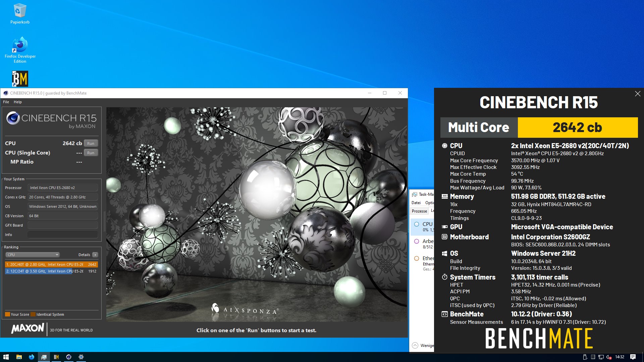Click the yellow 2642 cb score box
The image size is (644, 362).
578,127
